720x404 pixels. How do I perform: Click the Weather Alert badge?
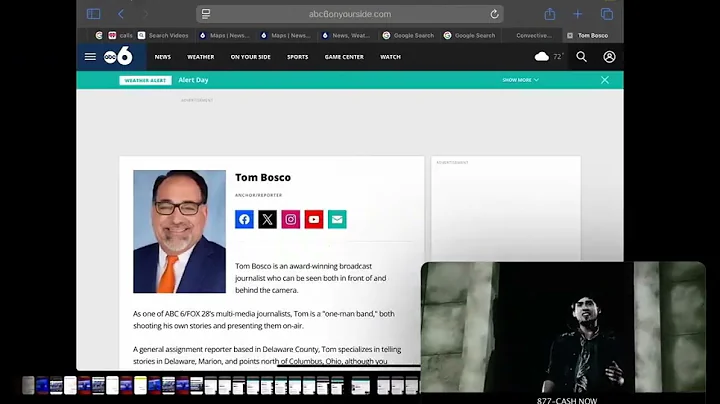[x=145, y=80]
